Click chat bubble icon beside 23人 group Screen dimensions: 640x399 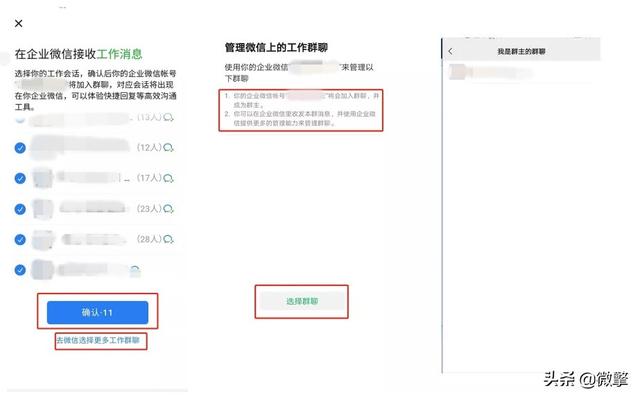[x=169, y=209]
